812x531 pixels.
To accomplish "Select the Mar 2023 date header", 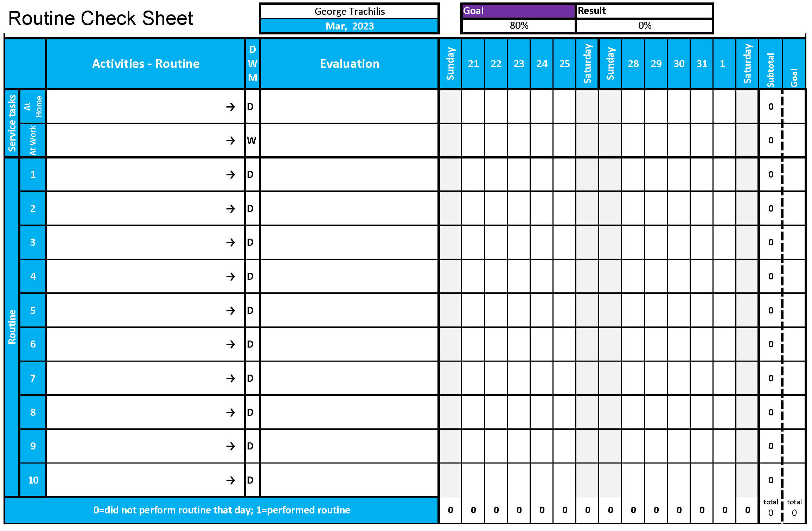I will click(x=350, y=26).
